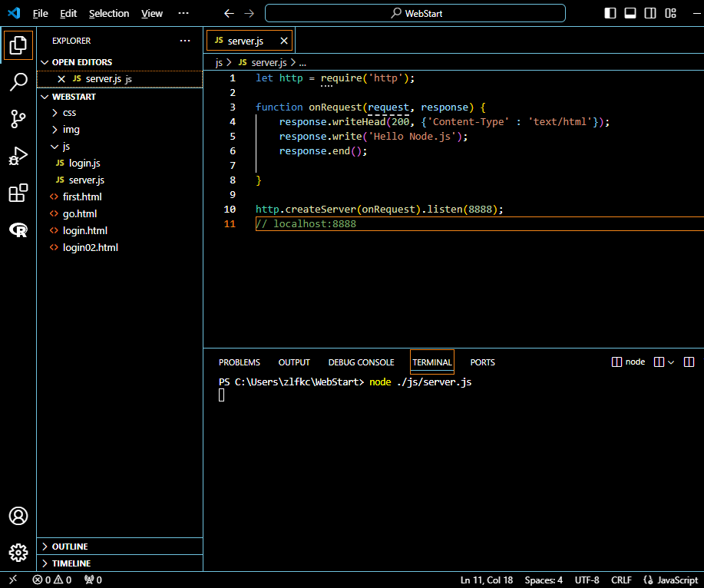This screenshot has width=704, height=588.
Task: Collapse the Open Editors section
Action: click(45, 62)
